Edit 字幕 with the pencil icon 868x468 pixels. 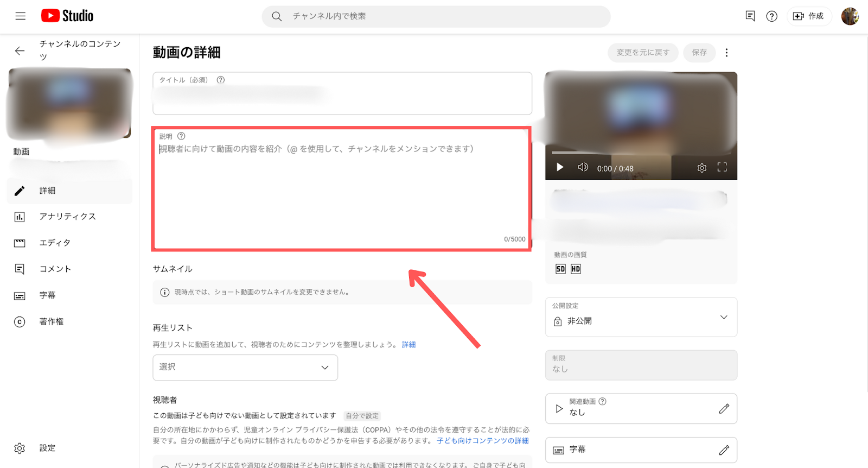[724, 450]
